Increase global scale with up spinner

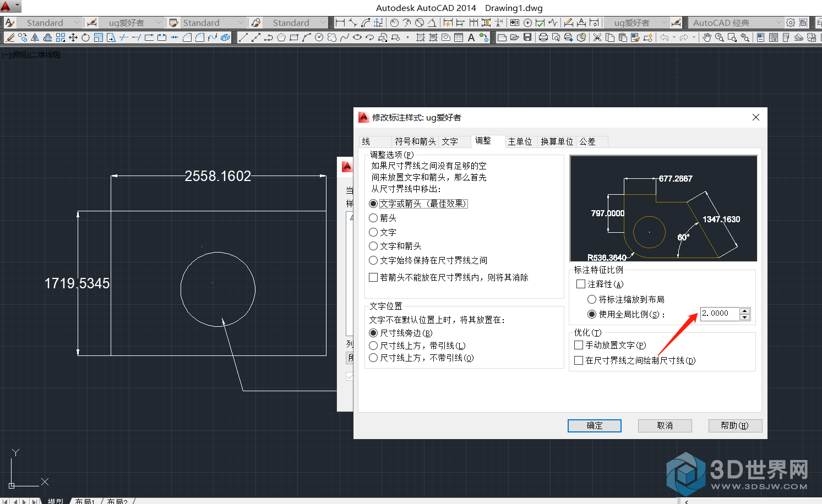tap(745, 311)
